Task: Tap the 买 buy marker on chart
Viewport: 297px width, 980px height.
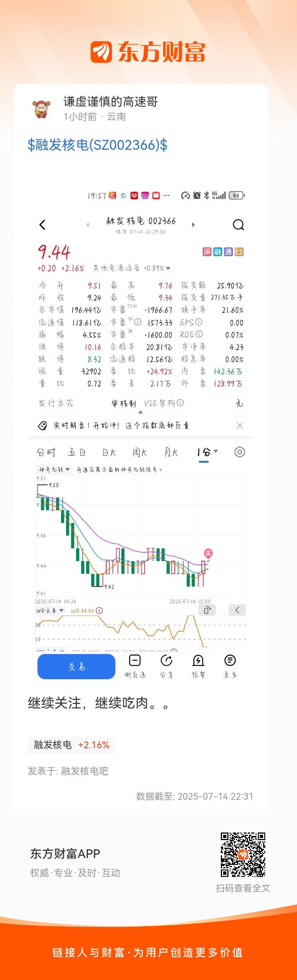Action: pyautogui.click(x=208, y=553)
